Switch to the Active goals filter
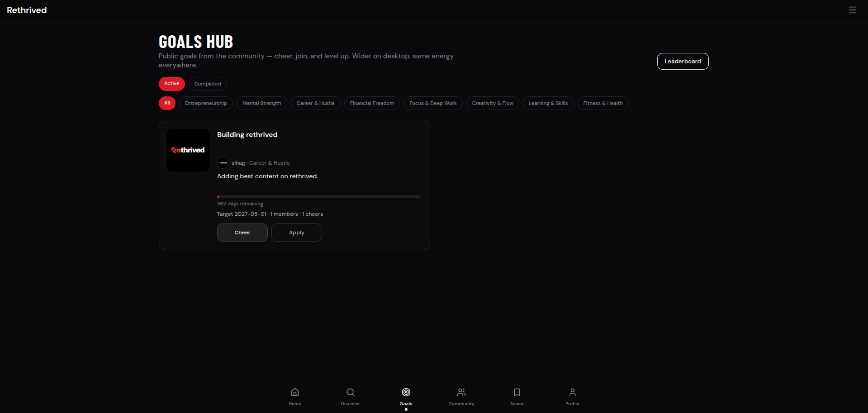868x413 pixels. coord(172,84)
